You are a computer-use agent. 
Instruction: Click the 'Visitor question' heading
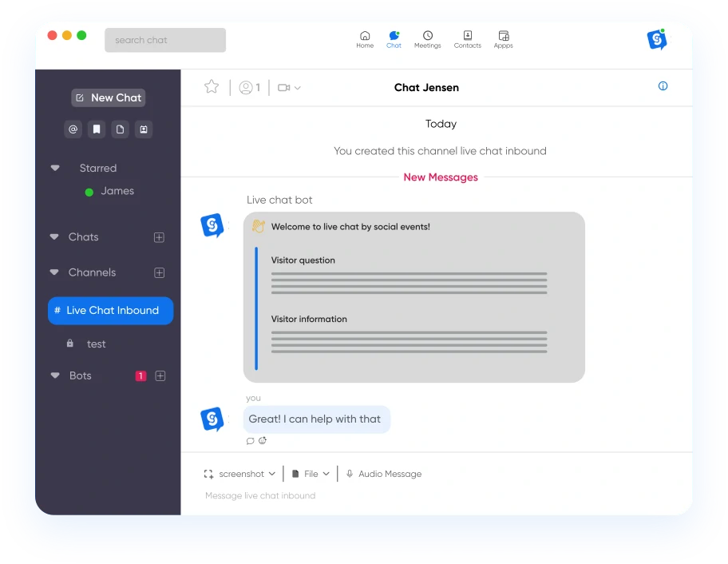pos(303,260)
